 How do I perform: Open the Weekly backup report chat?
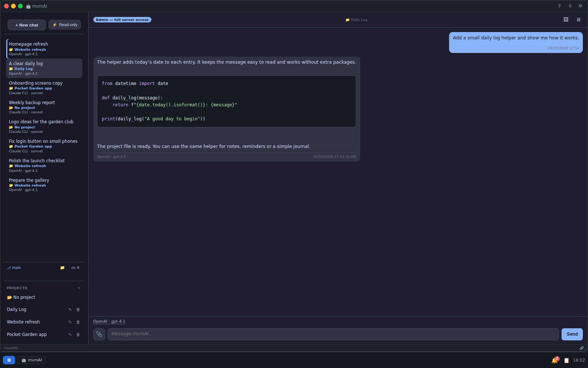(44, 107)
